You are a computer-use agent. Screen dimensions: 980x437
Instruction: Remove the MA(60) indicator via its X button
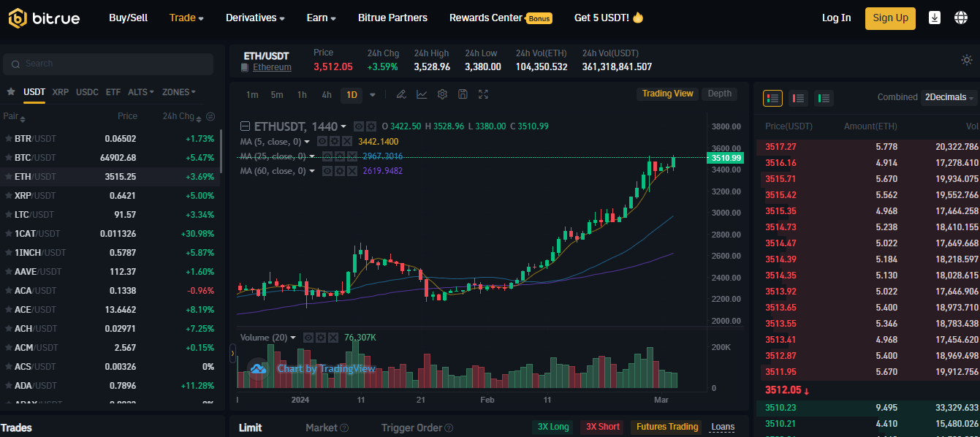[x=352, y=171]
